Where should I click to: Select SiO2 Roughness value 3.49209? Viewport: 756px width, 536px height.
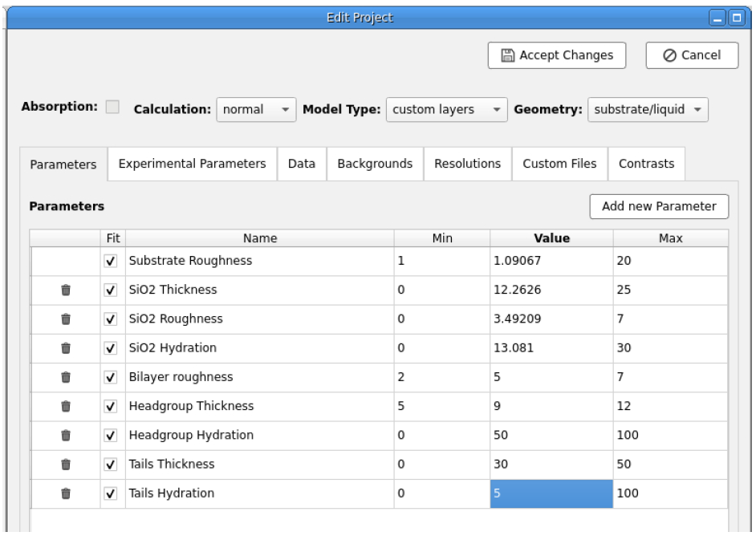551,319
